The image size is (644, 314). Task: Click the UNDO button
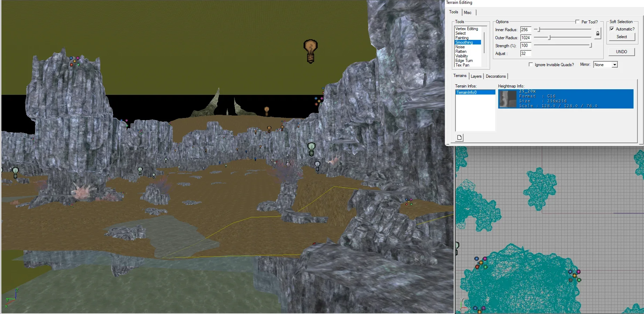(622, 52)
